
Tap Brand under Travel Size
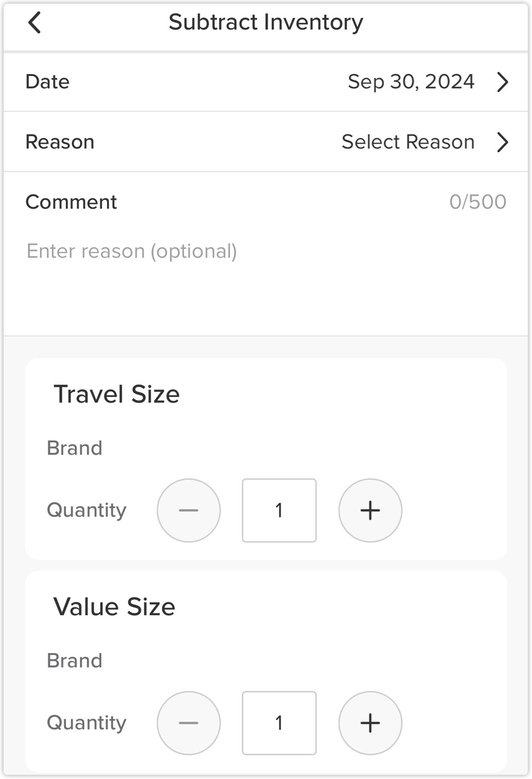click(x=74, y=448)
